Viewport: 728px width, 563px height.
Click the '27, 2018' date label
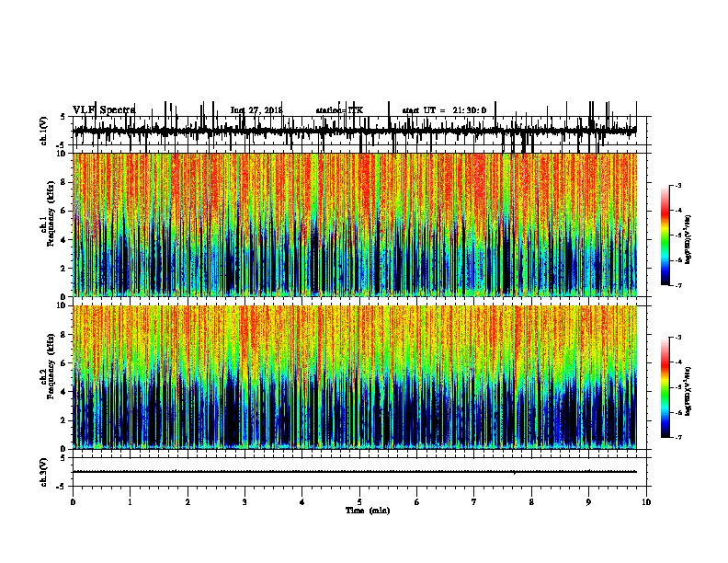point(264,110)
